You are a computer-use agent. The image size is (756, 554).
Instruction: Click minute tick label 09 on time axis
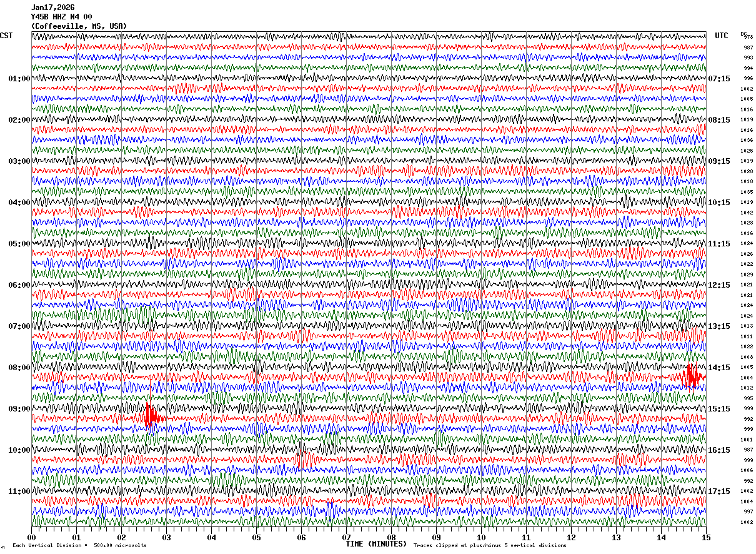click(x=436, y=537)
